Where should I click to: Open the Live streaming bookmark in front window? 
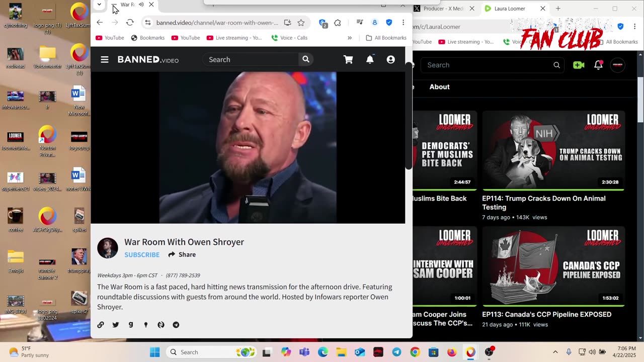(234, 38)
